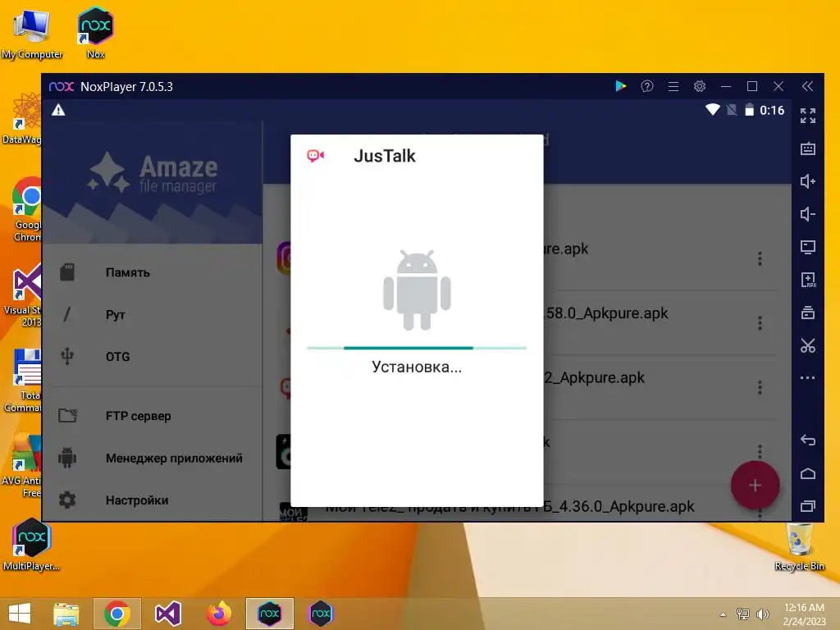Click the battery icon in Android status bar
This screenshot has width=840, height=630.
pyautogui.click(x=750, y=110)
